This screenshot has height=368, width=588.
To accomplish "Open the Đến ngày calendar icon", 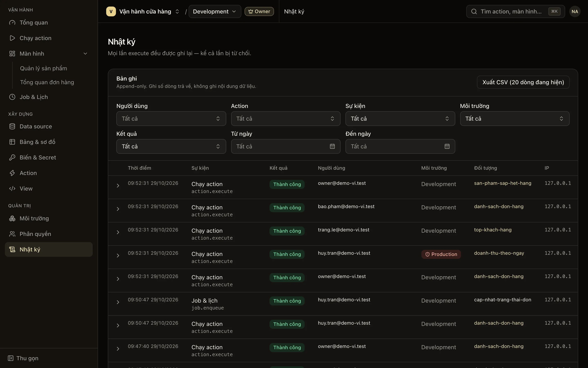I will pos(447,147).
